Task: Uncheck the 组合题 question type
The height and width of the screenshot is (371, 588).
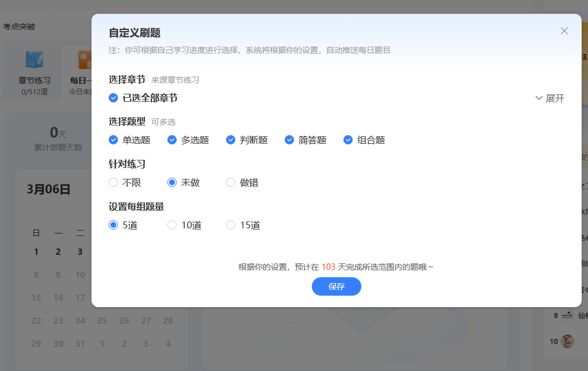Action: pyautogui.click(x=348, y=140)
